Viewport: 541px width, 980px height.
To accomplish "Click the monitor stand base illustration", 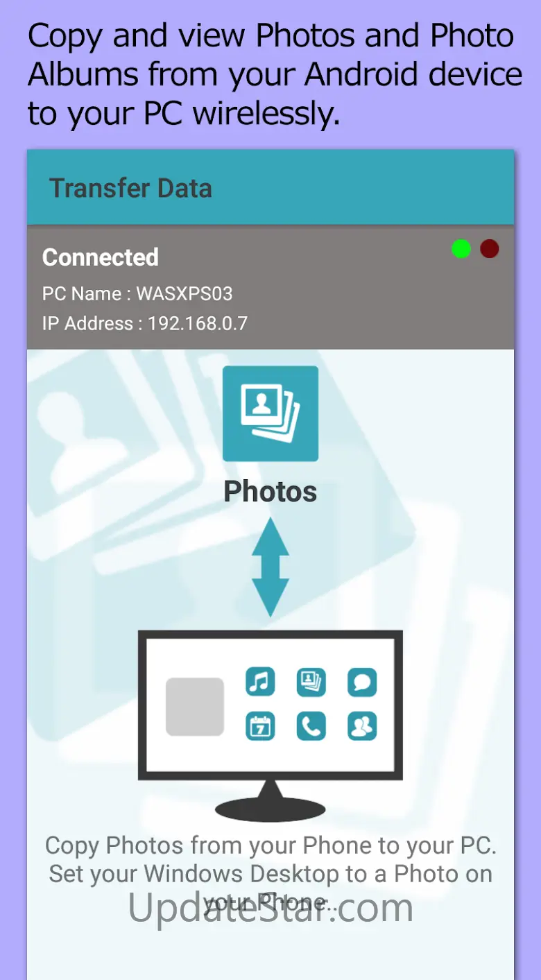I will (270, 803).
